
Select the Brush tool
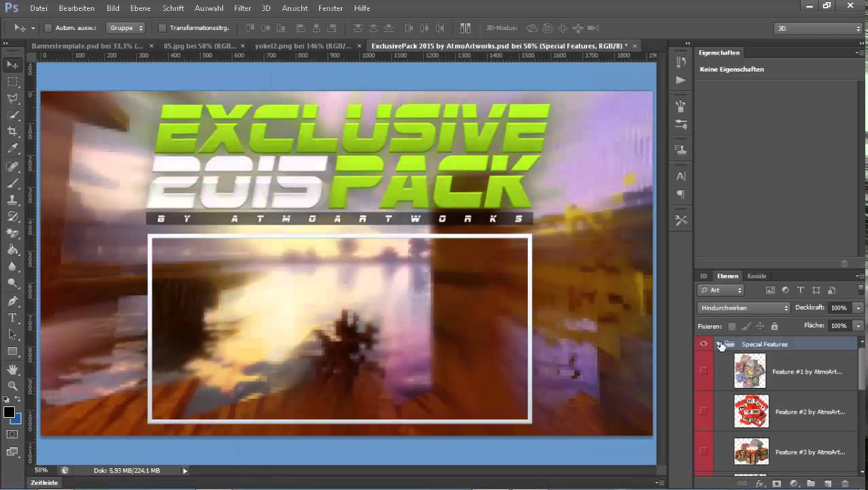click(x=13, y=184)
